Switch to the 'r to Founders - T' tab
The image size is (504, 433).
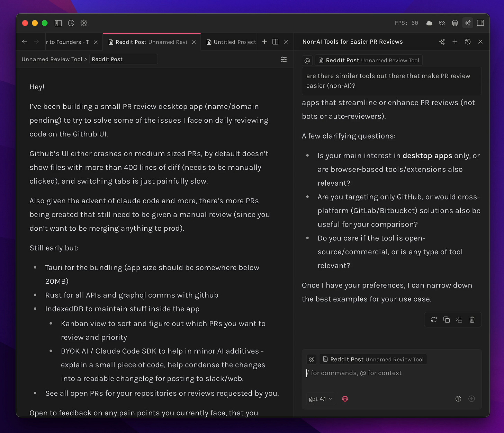click(x=67, y=42)
